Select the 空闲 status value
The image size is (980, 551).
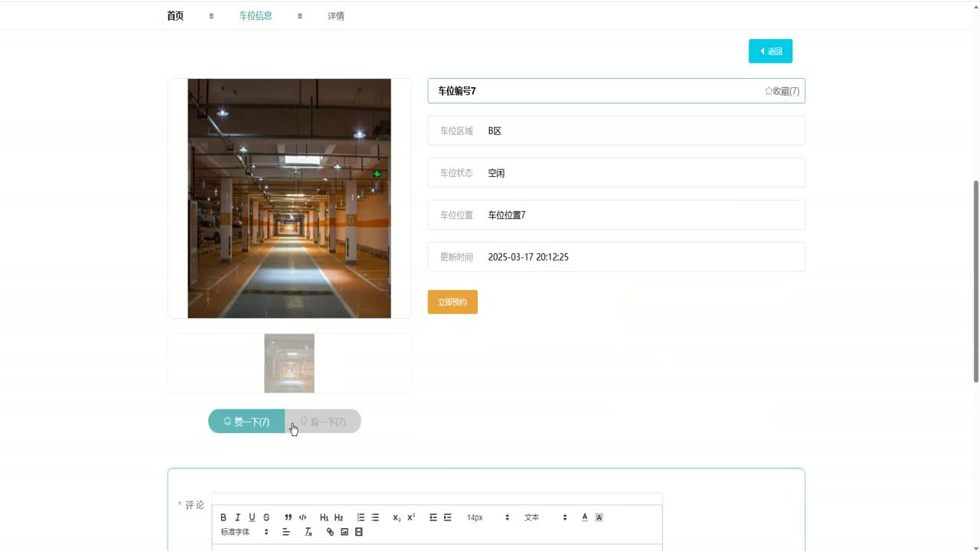pos(496,173)
